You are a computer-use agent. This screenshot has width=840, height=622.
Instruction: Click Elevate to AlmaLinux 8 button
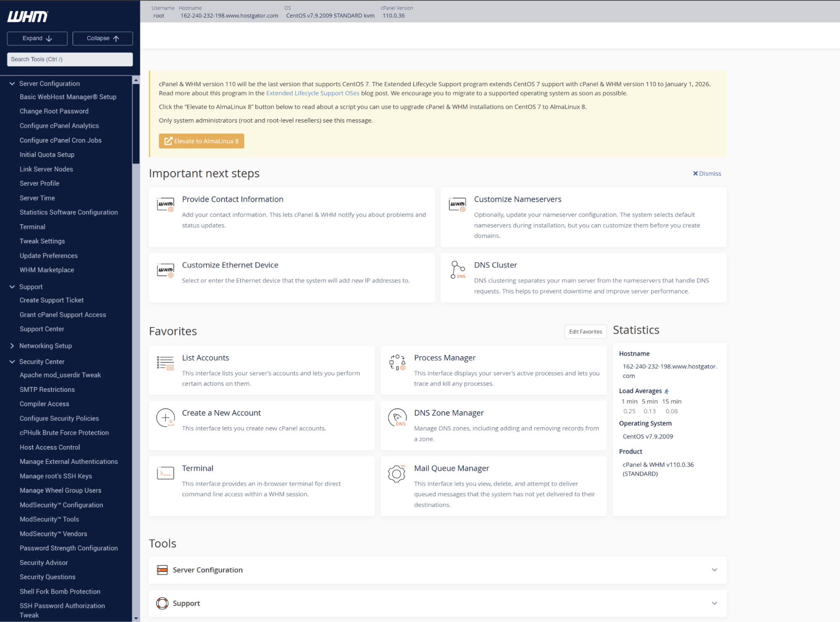tap(201, 141)
